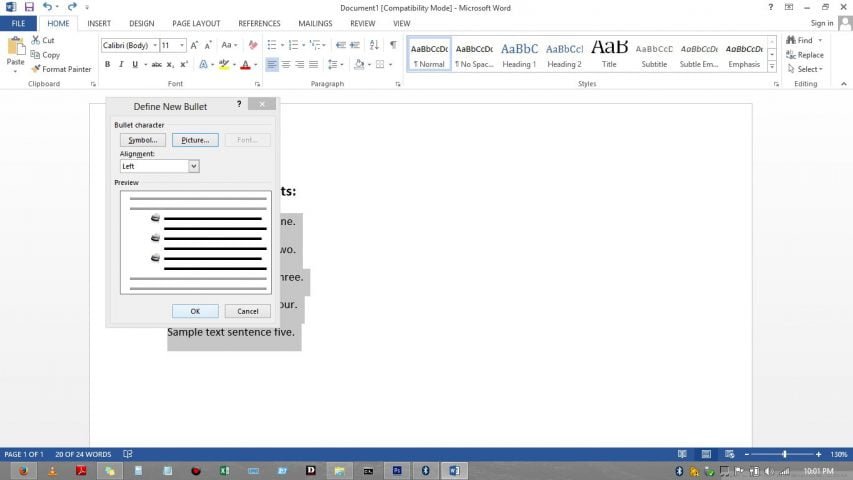The image size is (853, 480).
Task: Click Center alignment icon
Action: [x=286, y=64]
